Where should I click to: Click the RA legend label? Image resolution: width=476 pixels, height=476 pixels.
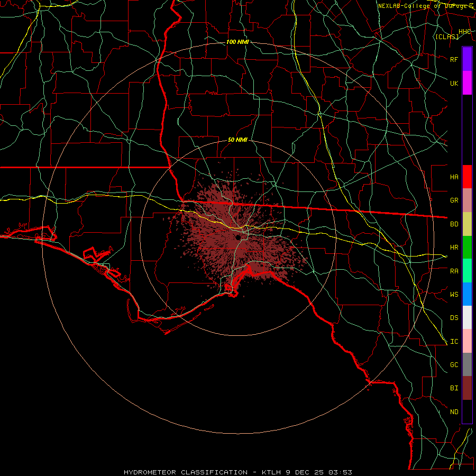pyautogui.click(x=454, y=271)
